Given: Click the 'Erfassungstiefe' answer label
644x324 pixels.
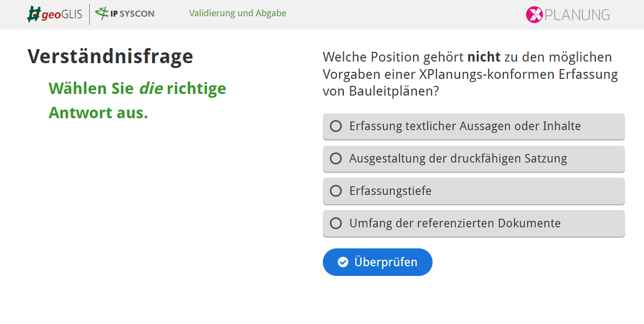Looking at the screenshot, I should 390,191.
